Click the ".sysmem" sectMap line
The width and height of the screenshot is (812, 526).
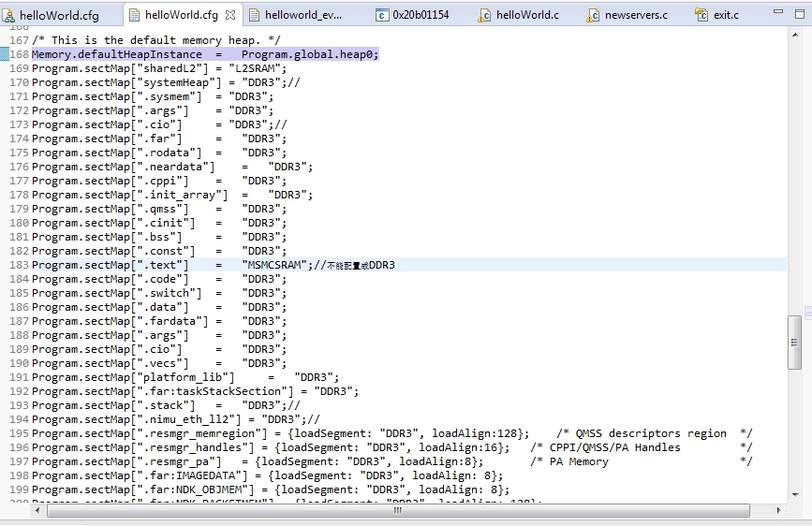[x=153, y=96]
